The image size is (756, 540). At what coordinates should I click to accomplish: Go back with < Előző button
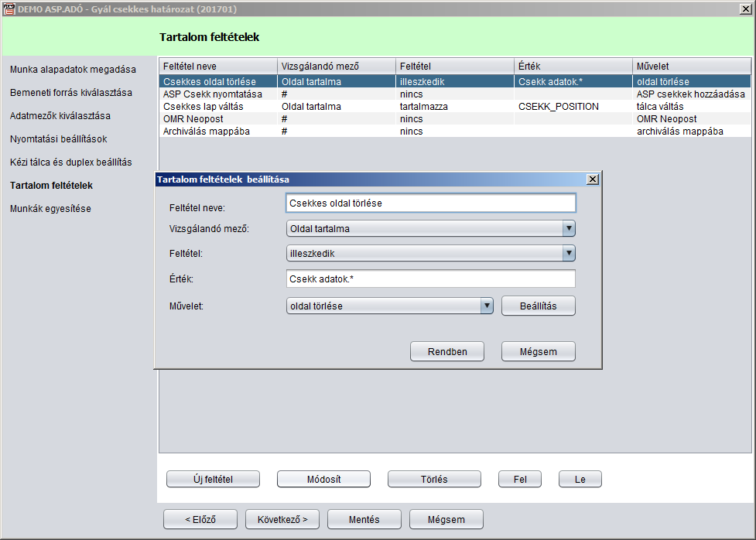tap(200, 519)
